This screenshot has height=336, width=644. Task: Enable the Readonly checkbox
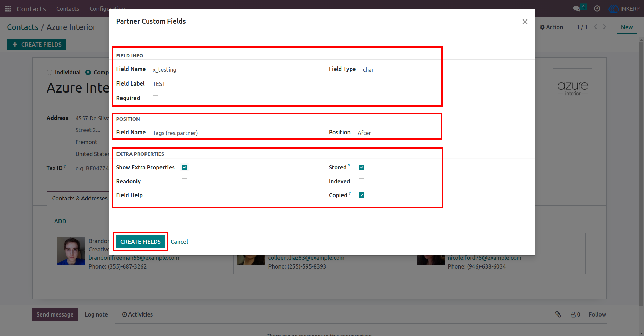[184, 181]
